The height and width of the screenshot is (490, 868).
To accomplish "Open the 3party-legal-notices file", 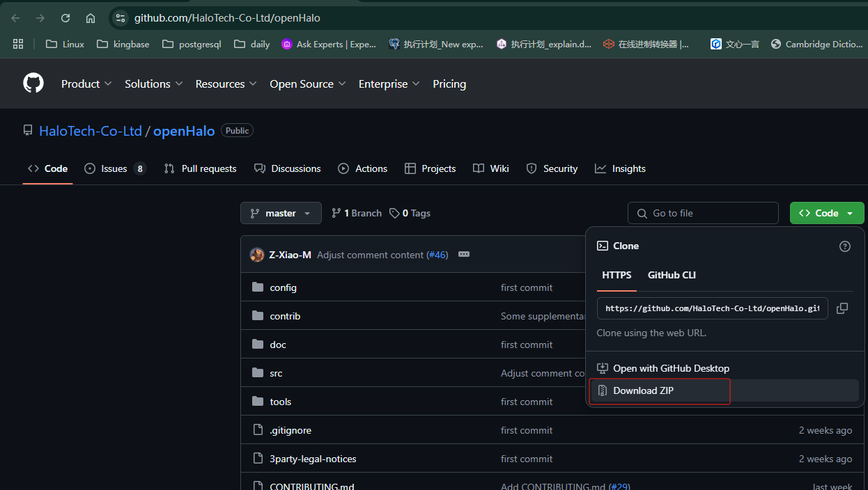I will (313, 459).
